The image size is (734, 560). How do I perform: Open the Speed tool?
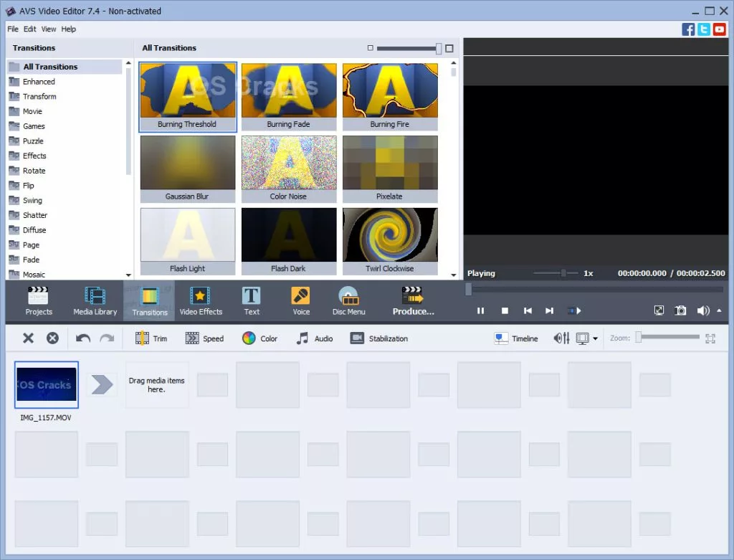pyautogui.click(x=204, y=338)
